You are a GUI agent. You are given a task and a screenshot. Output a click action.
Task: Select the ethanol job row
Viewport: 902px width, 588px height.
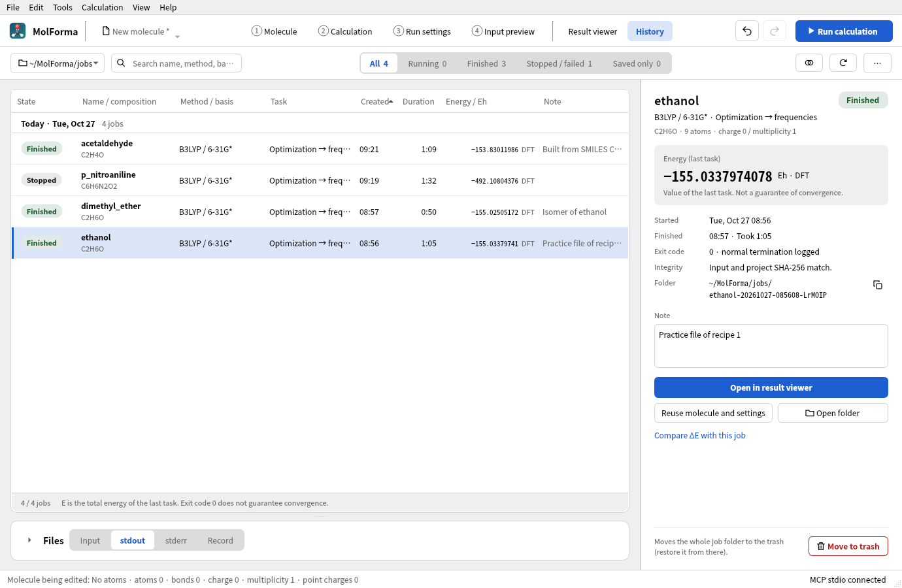click(320, 243)
